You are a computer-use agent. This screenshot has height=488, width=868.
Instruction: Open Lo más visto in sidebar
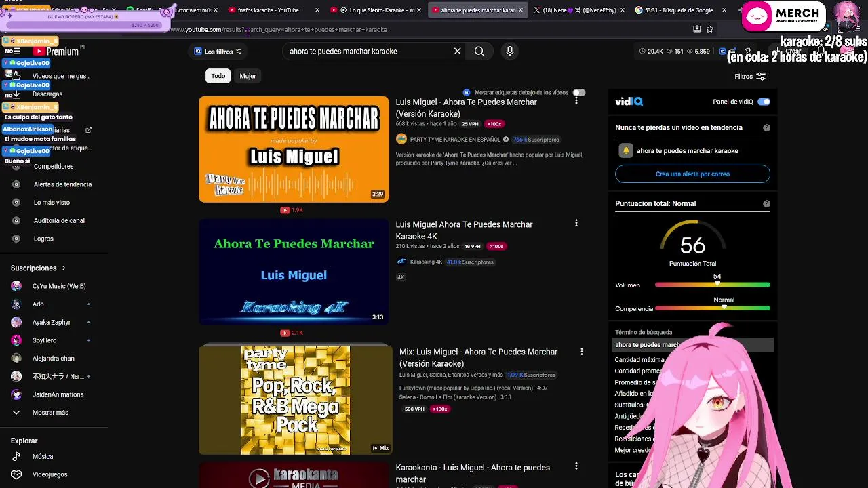tap(52, 202)
